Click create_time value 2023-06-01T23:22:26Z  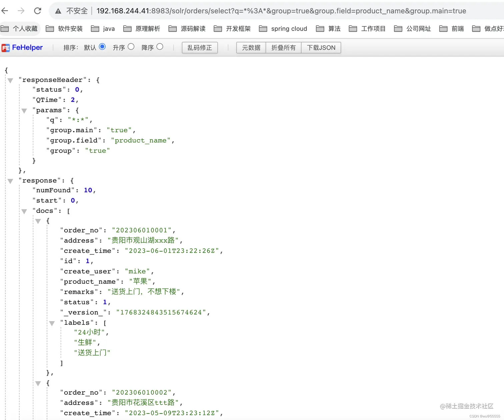[x=172, y=251]
